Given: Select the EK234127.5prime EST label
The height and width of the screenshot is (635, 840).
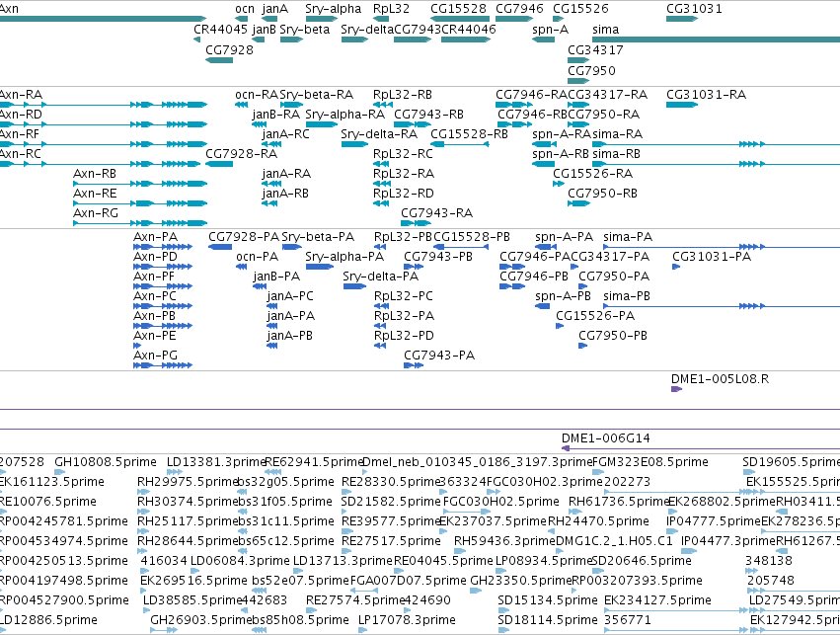Looking at the screenshot, I should point(657,600).
